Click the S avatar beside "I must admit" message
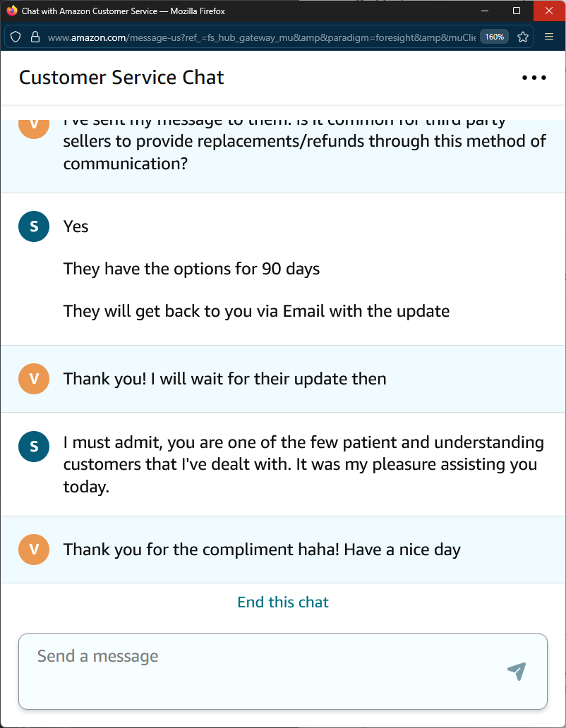 (x=34, y=447)
